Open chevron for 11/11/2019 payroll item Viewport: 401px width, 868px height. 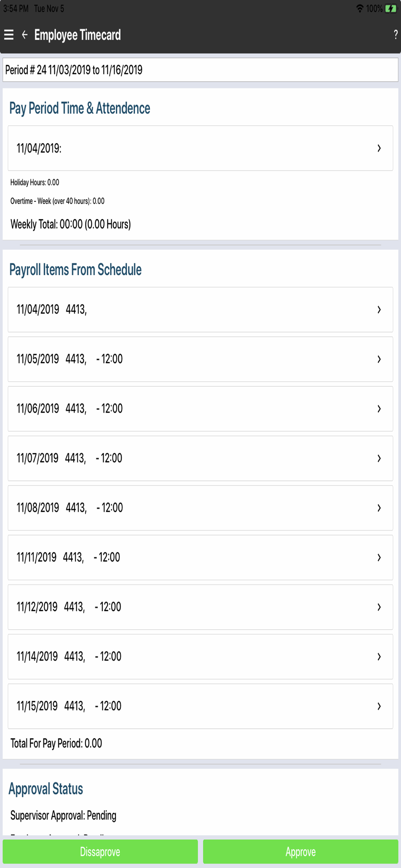(379, 557)
